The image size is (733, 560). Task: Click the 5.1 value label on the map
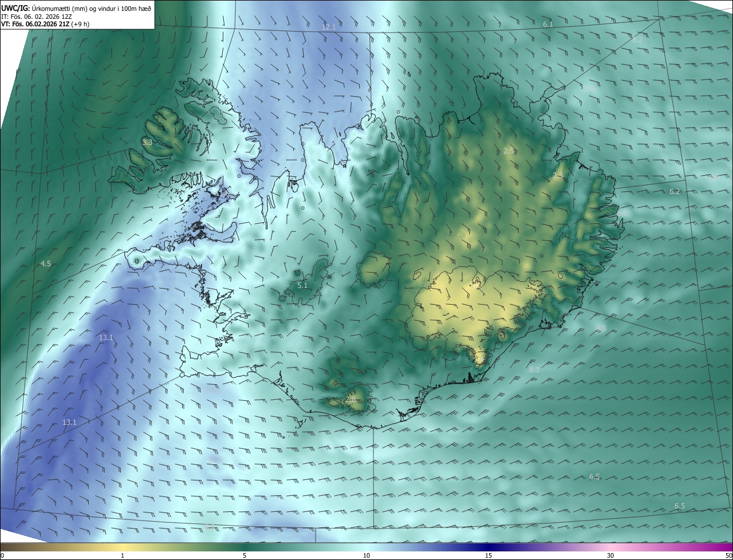click(302, 285)
